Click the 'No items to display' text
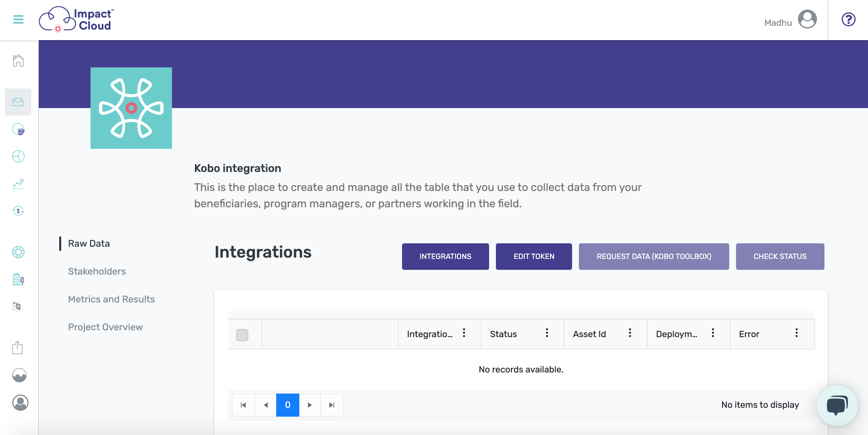The width and height of the screenshot is (868, 435). pos(760,405)
